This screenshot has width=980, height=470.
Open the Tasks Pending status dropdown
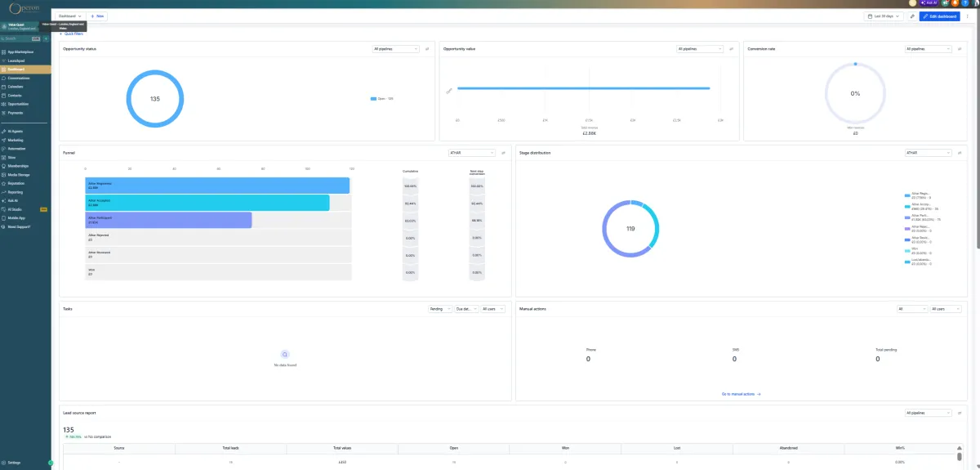[x=440, y=309]
